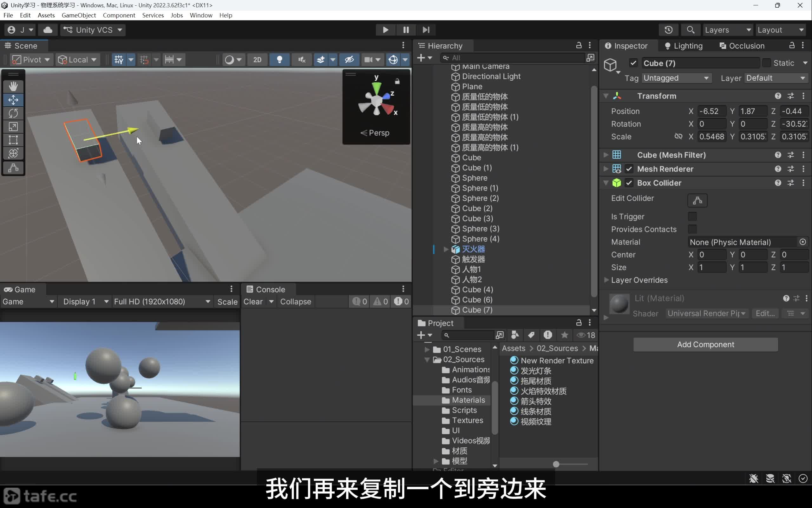Screen dimensions: 812x508
Task: Lock the Inspector panel
Action: (x=791, y=45)
